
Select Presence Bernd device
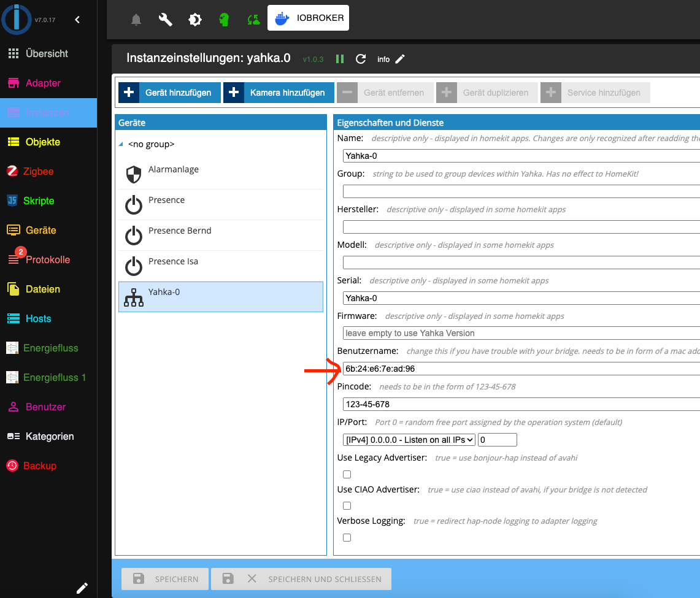pos(221,236)
